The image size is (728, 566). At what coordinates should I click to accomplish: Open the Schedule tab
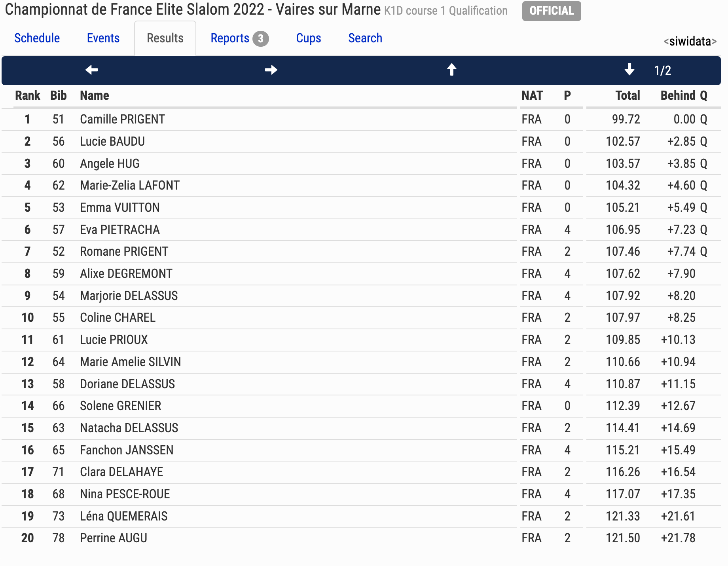[x=37, y=38]
